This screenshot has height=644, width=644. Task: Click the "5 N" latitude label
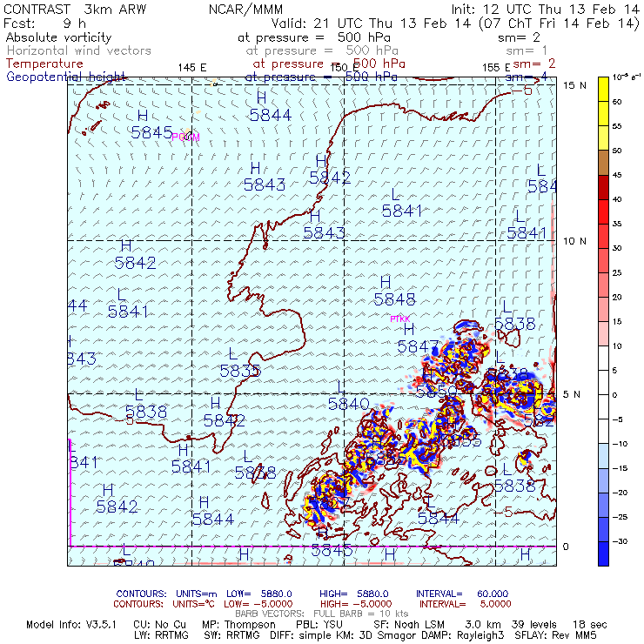click(571, 394)
